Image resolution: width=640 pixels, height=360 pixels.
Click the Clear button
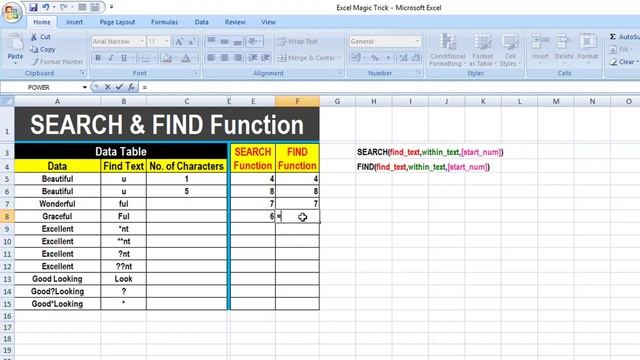coord(623,62)
